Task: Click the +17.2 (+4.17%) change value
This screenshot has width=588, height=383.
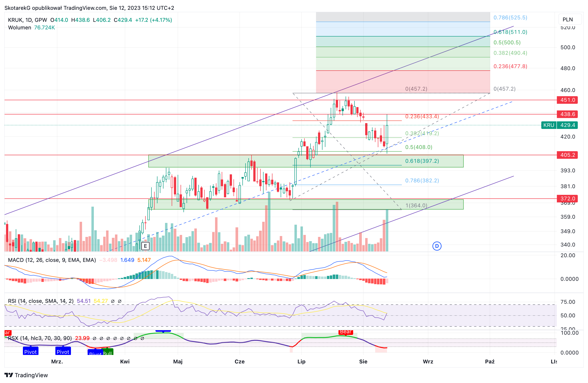Action: (x=153, y=20)
